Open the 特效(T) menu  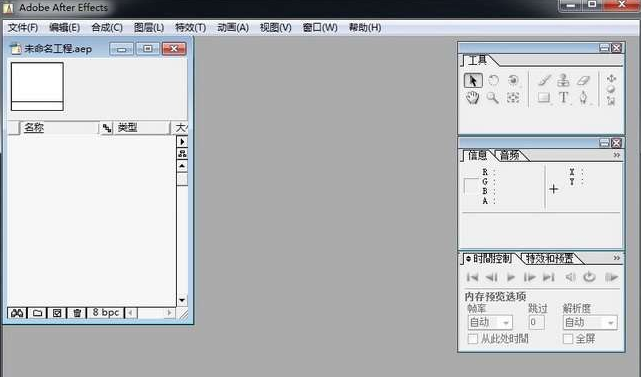point(191,27)
